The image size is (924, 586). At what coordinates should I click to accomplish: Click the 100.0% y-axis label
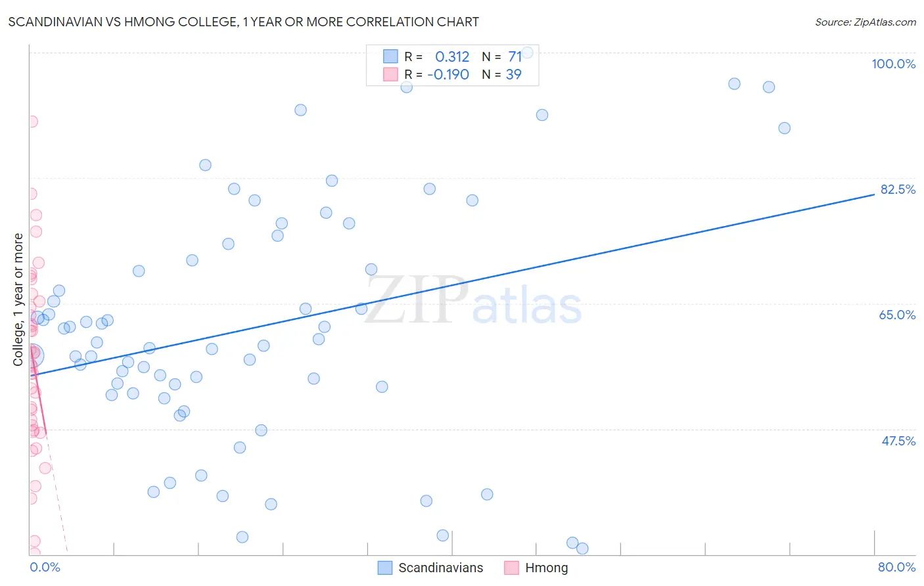tap(893, 64)
